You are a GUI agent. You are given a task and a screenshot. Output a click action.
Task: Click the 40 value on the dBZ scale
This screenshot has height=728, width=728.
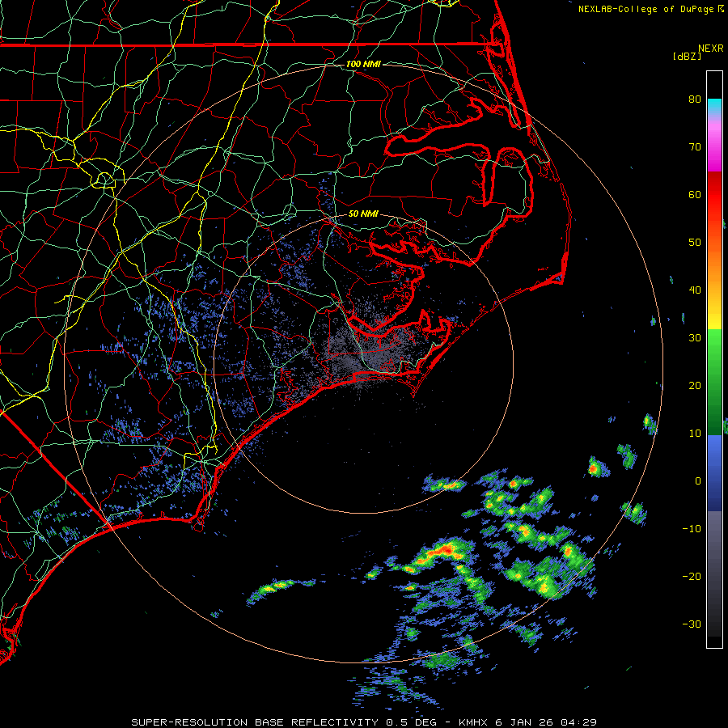tap(695, 290)
